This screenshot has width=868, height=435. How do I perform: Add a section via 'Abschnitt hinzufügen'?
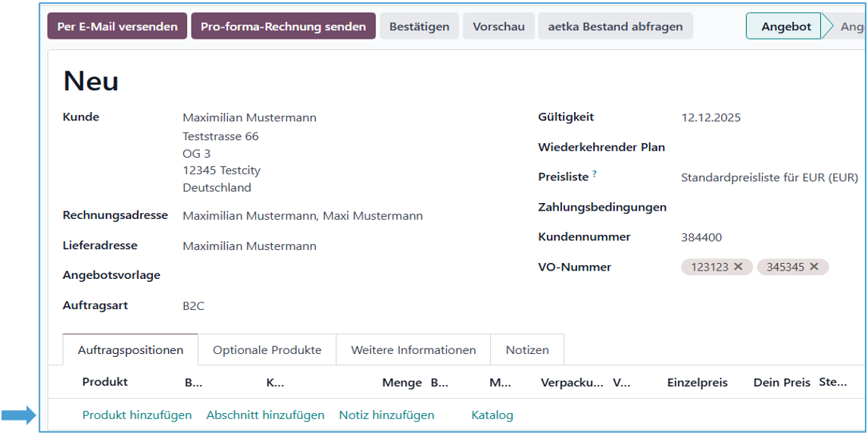(265, 415)
